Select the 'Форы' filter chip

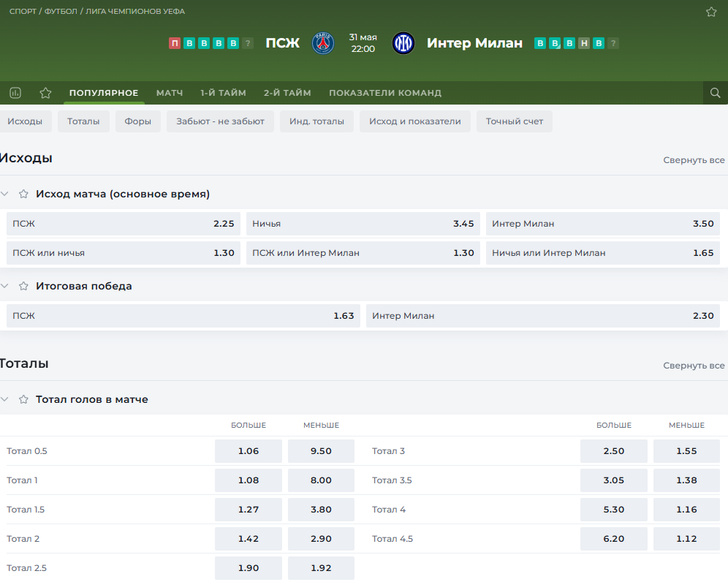click(x=138, y=121)
